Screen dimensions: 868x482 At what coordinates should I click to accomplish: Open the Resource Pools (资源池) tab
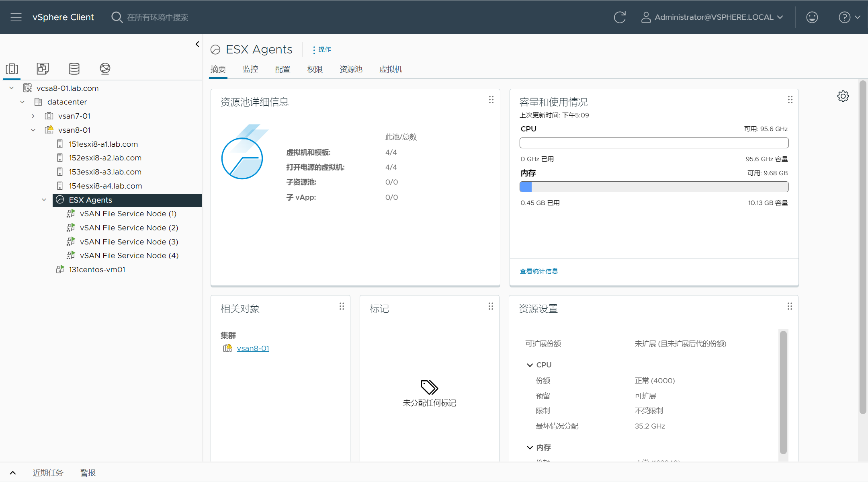pyautogui.click(x=351, y=69)
